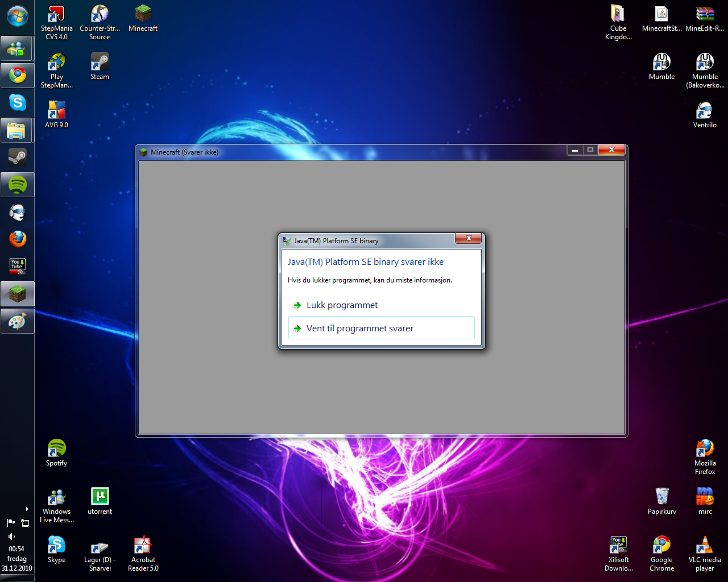Select the mirc desktop icon

click(x=705, y=501)
